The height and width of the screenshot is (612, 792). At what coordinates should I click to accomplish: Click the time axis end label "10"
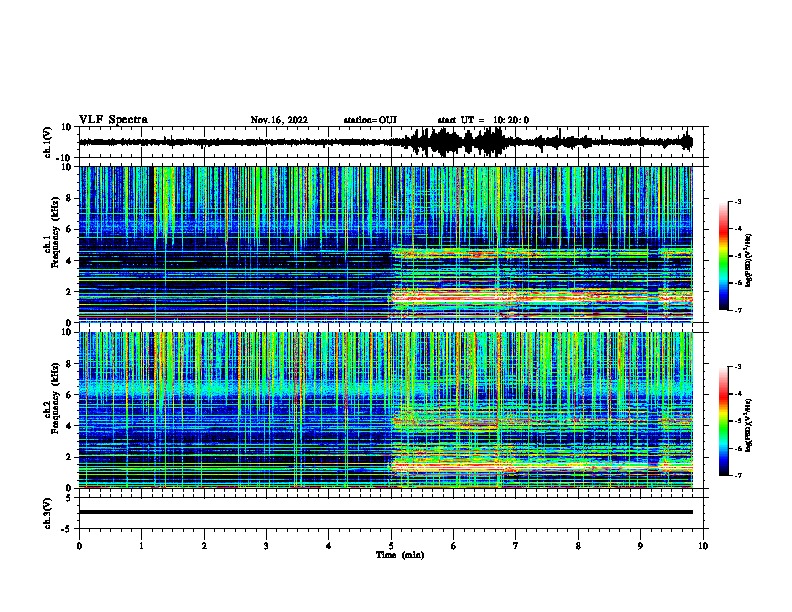click(x=703, y=546)
